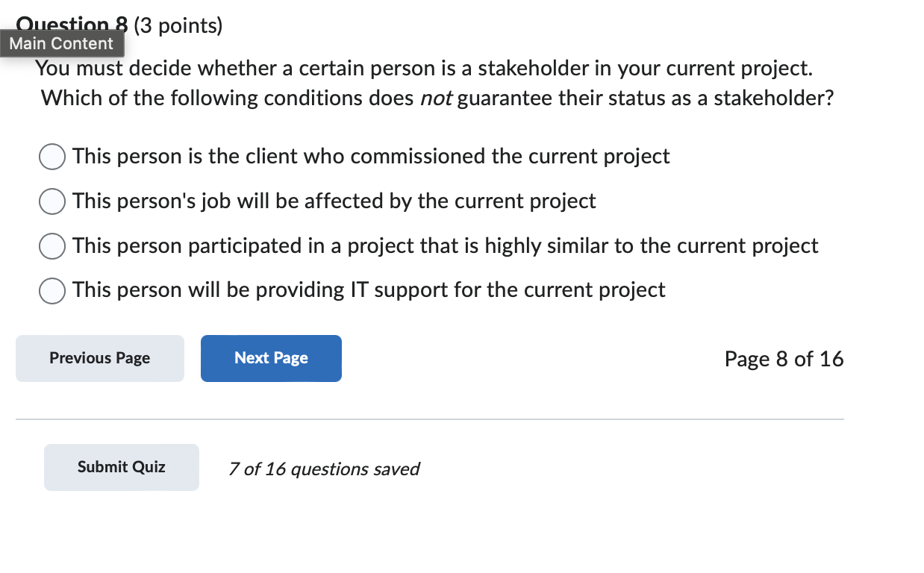Click the '7 of 16 questions saved' status
Screen dimensions: 924x573
point(324,469)
